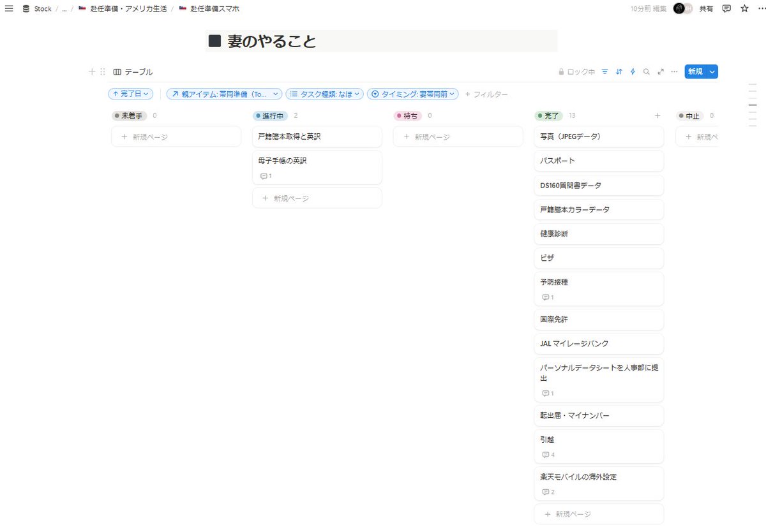Click the + フィルター add filter button
Image resolution: width=766 pixels, height=532 pixels.
[486, 94]
